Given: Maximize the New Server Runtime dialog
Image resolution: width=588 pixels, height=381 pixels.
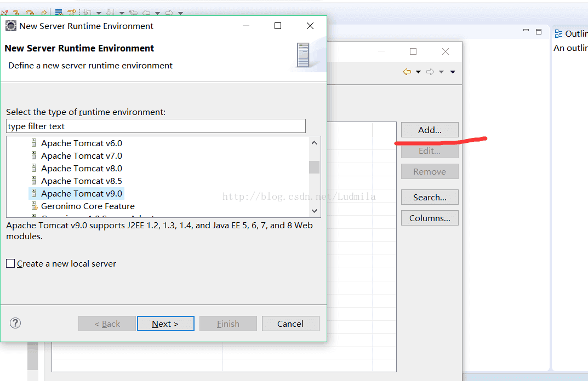Looking at the screenshot, I should click(x=278, y=26).
